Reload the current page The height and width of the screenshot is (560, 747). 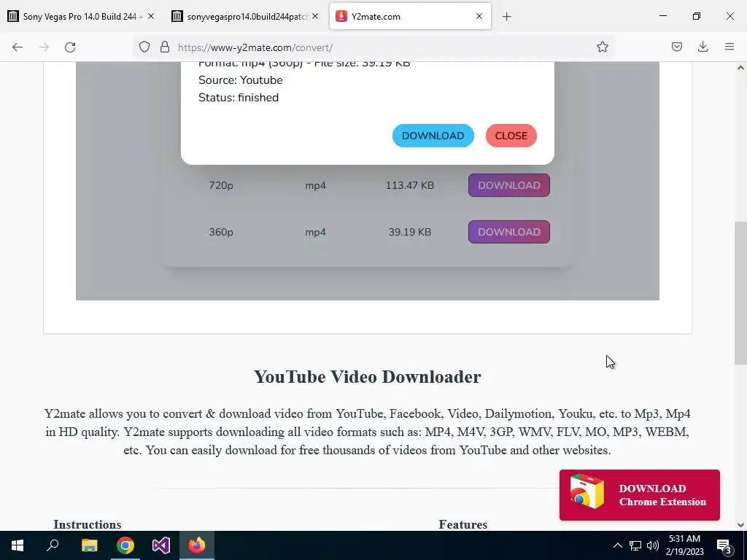[x=70, y=47]
